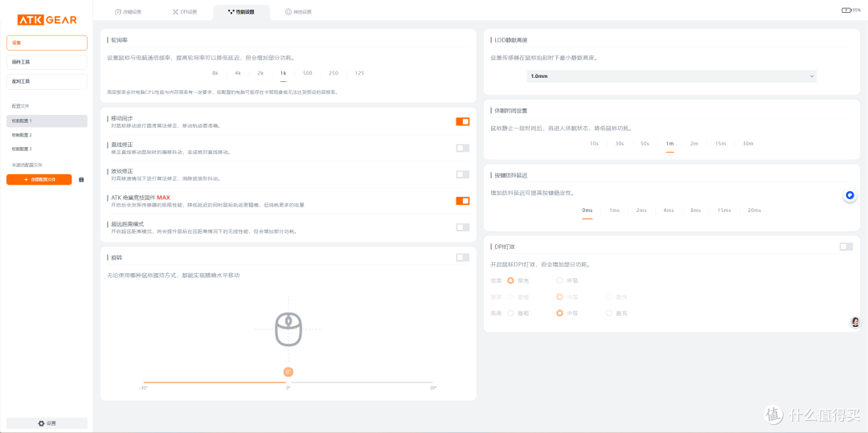Select the 设备 device sidebar button
This screenshot has height=433, width=868.
(47, 43)
